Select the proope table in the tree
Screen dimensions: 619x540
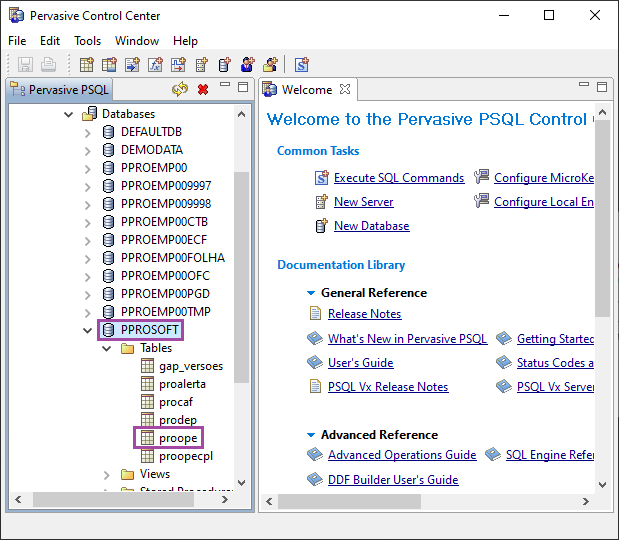(178, 438)
